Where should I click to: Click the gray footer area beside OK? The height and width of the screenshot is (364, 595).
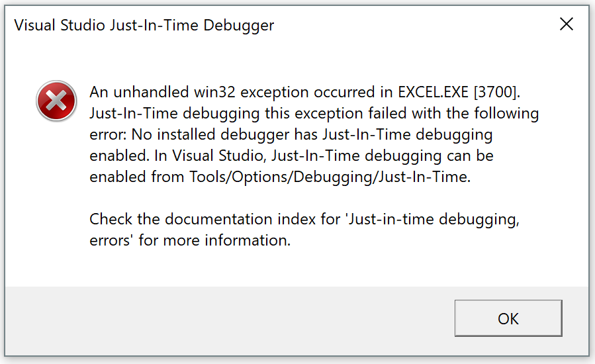(228, 321)
